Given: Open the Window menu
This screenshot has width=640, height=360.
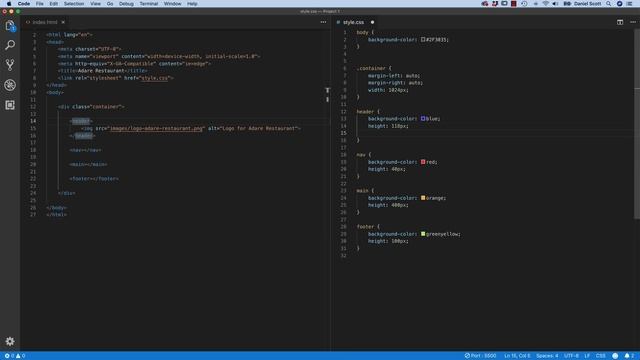Looking at the screenshot, I should [x=172, y=4].
